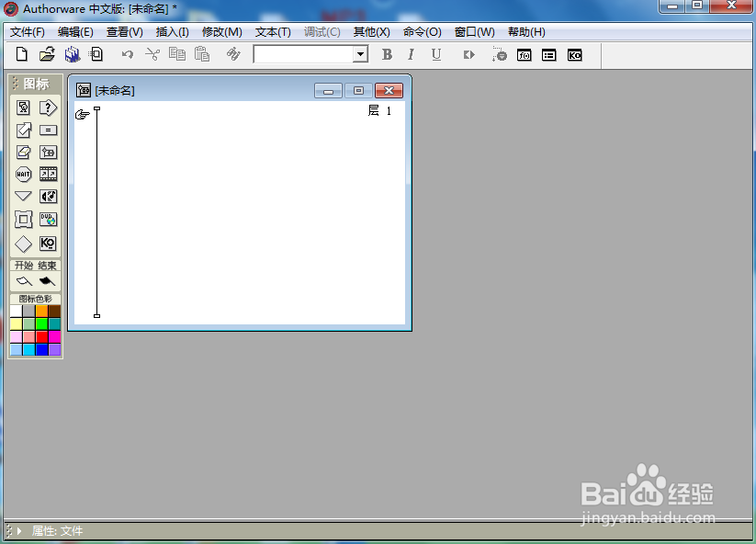Cut selection with the scissors icon
Viewport: 756px width, 544px height.
pos(152,54)
